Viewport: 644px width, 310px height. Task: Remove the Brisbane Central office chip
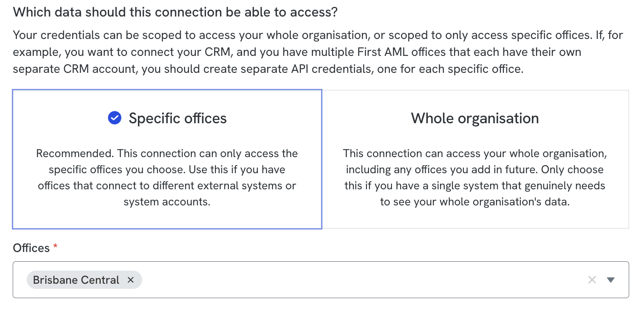click(131, 280)
